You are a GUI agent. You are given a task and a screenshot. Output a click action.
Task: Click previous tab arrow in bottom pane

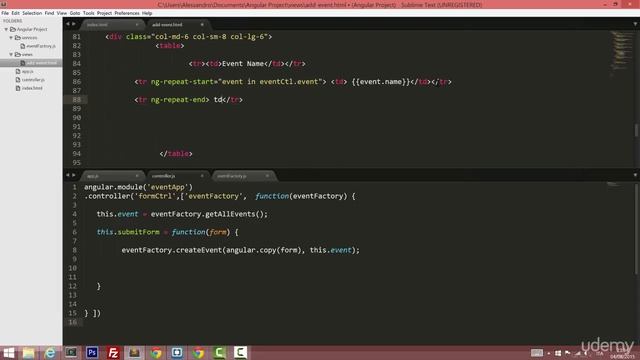pyautogui.click(x=68, y=175)
